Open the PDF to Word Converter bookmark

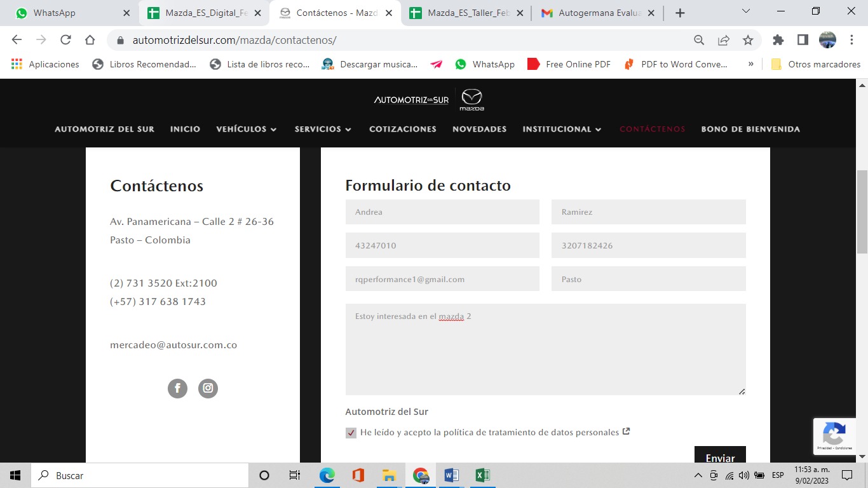coord(675,64)
